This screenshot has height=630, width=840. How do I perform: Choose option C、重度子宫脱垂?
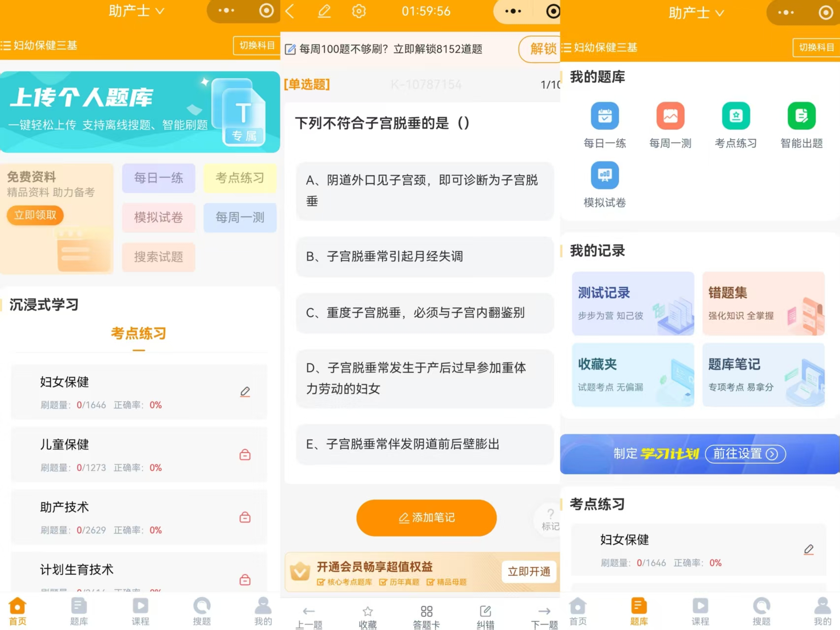(425, 313)
